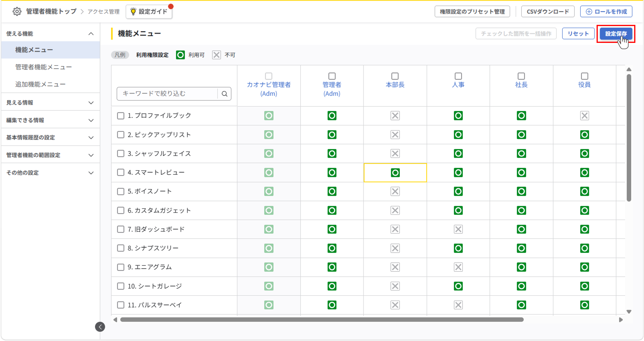This screenshot has width=644, height=341.
Task: Select 機能メニュー in the sidebar
Action: [x=50, y=50]
